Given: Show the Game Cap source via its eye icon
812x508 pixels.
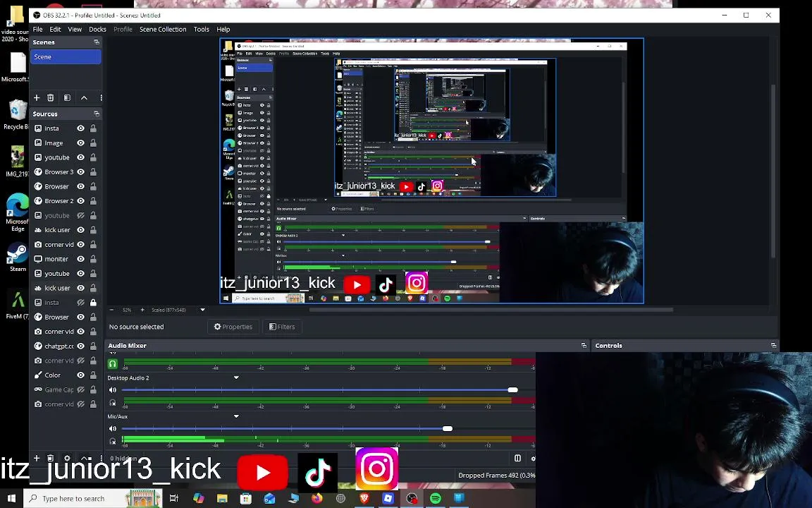Looking at the screenshot, I should tap(81, 389).
